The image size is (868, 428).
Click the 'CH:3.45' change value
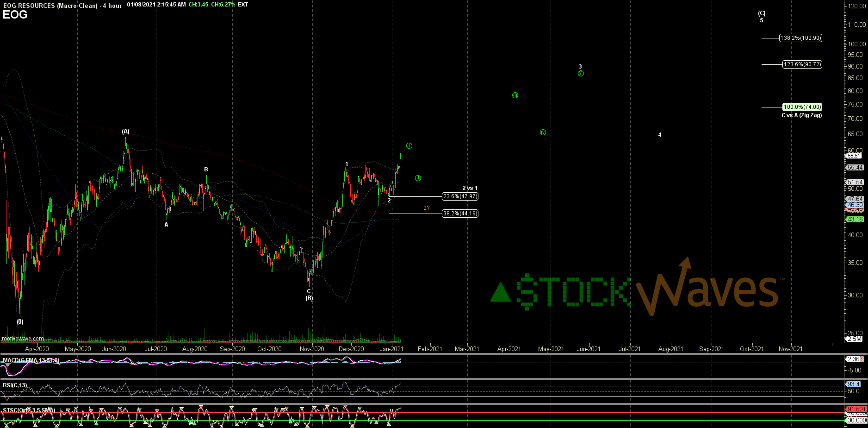(198, 5)
